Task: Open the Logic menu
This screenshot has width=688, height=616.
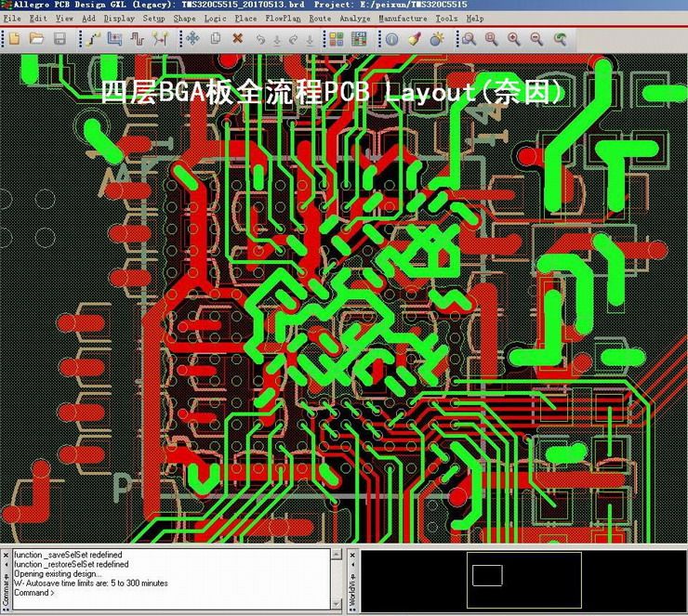Action: (215, 19)
